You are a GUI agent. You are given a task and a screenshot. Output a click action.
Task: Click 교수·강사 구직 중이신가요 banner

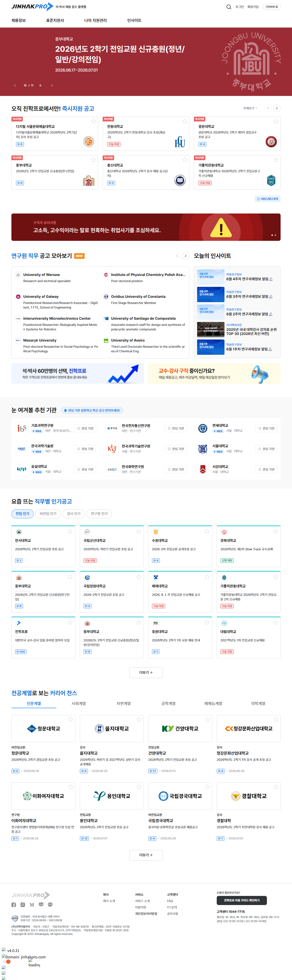click(214, 374)
